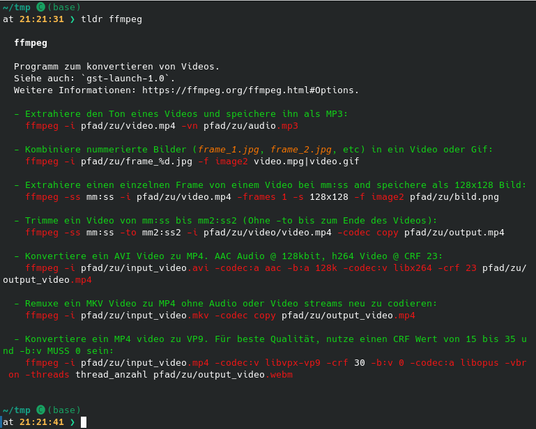Click the conda icon in the bottom prompt
Screen dimensions: 536x429
pos(41,410)
